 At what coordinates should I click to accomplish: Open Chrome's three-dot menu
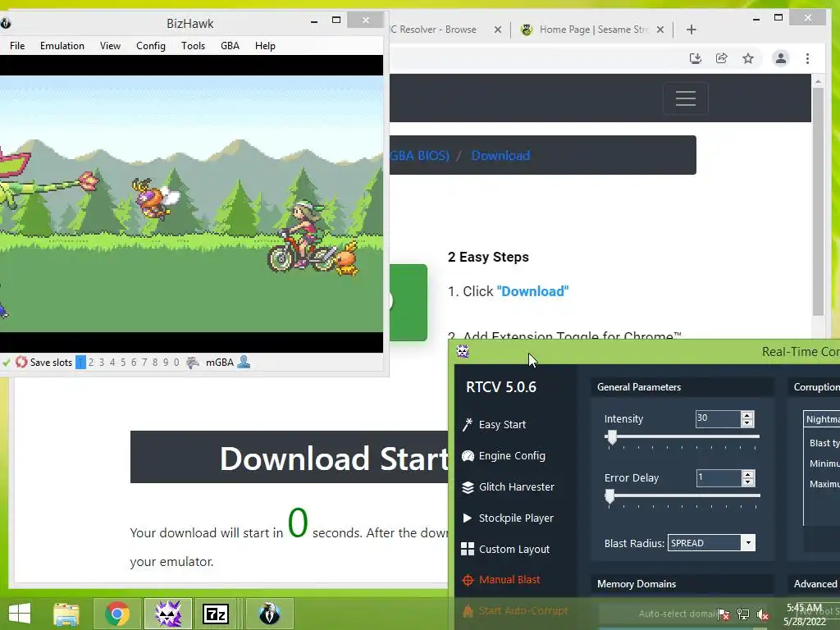807,58
